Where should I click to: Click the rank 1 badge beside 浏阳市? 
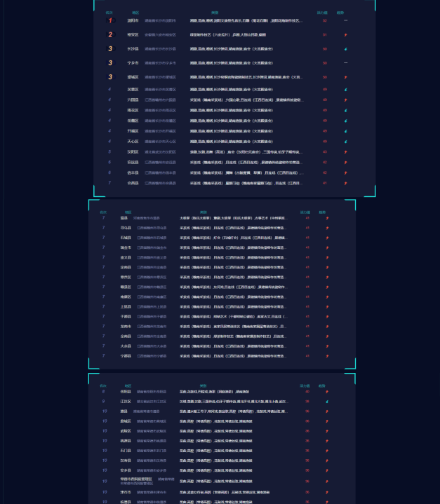(109, 20)
